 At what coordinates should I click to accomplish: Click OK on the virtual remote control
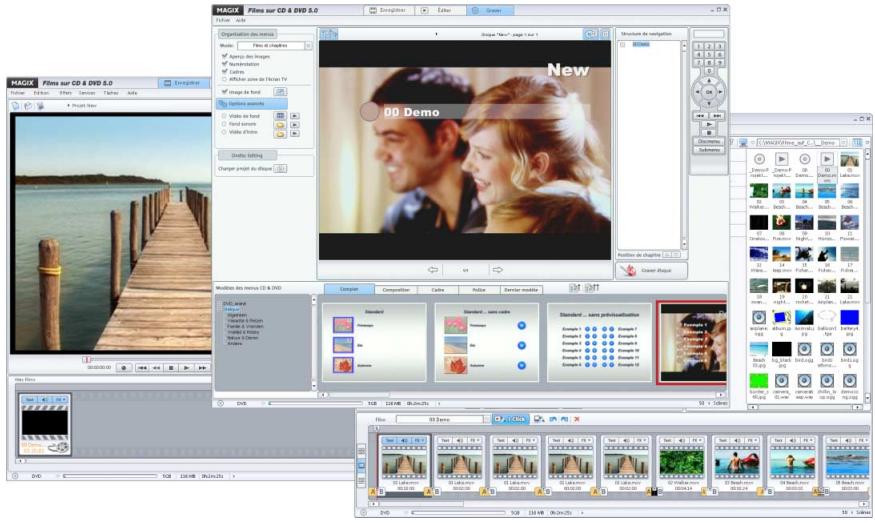[709, 92]
